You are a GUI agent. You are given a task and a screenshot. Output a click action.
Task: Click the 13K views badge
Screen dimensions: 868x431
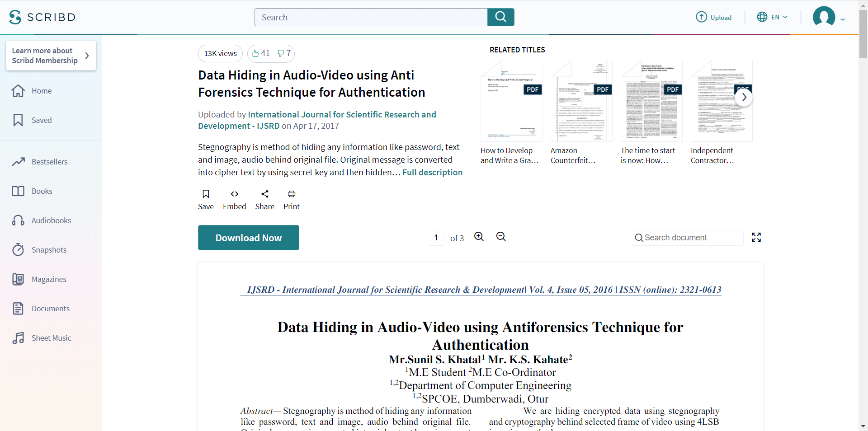pyautogui.click(x=220, y=53)
